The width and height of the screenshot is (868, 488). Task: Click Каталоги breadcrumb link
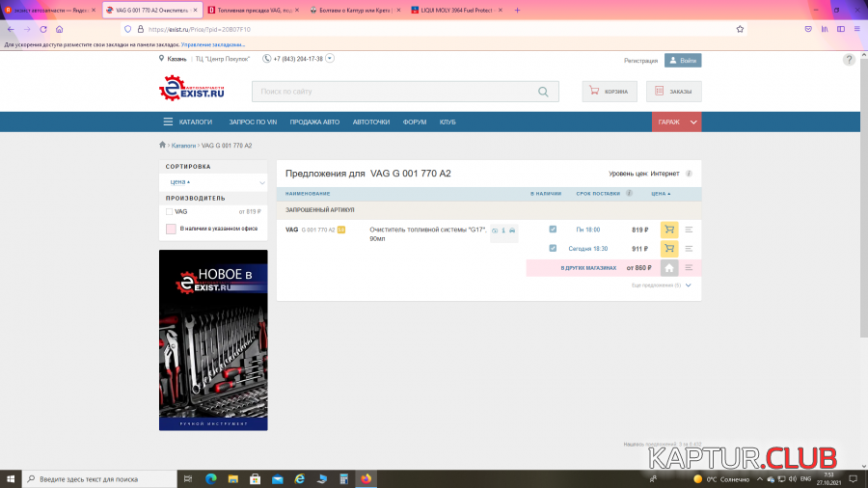click(x=183, y=146)
